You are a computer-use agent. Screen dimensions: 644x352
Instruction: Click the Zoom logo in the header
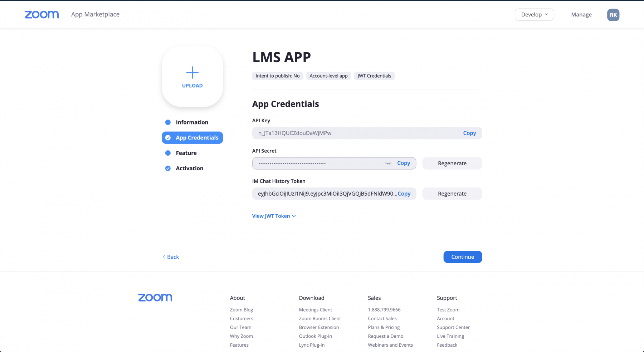42,14
